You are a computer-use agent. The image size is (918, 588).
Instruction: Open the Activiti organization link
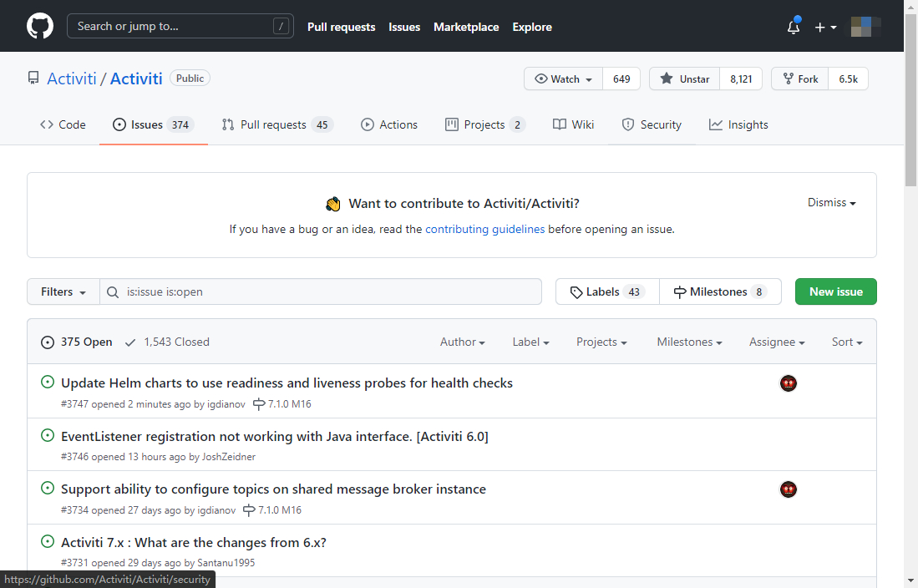pyautogui.click(x=72, y=79)
